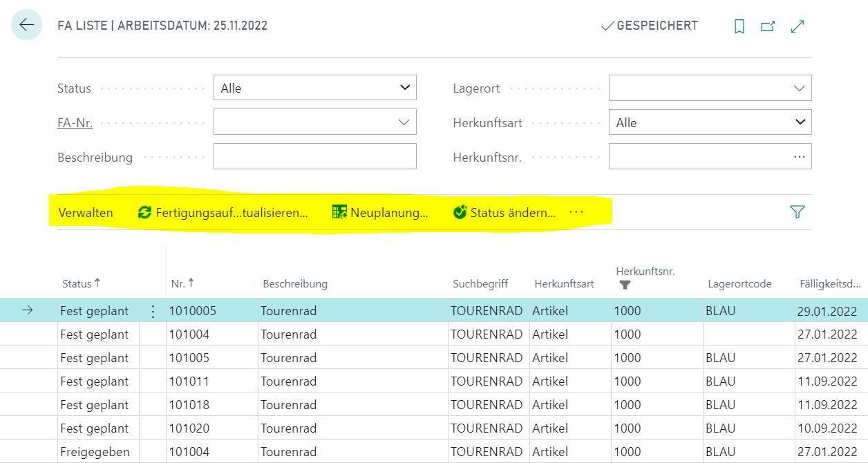Click the Lagerortcode column header
This screenshot has width=868, height=463.
[739, 284]
